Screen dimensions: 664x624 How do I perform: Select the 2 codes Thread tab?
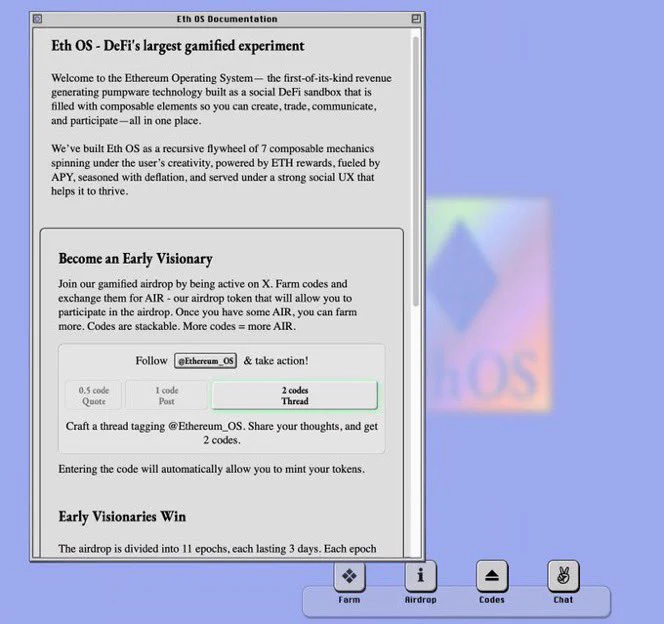coord(295,395)
